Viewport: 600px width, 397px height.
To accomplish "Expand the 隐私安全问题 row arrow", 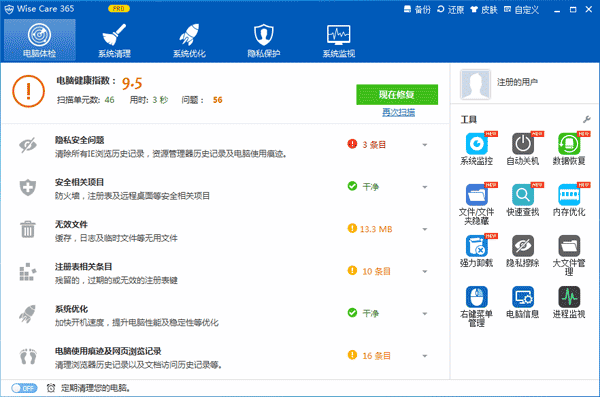I will point(425,145).
